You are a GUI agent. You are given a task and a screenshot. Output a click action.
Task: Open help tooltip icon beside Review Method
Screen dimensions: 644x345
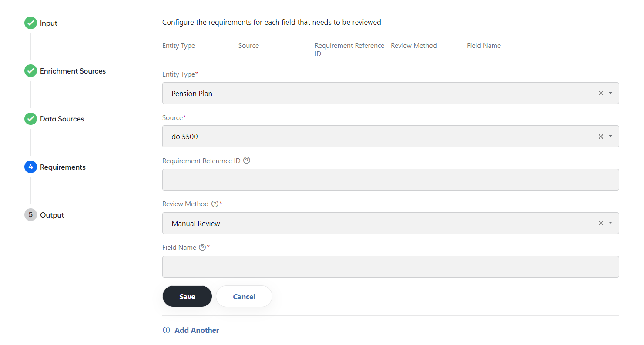coord(215,204)
